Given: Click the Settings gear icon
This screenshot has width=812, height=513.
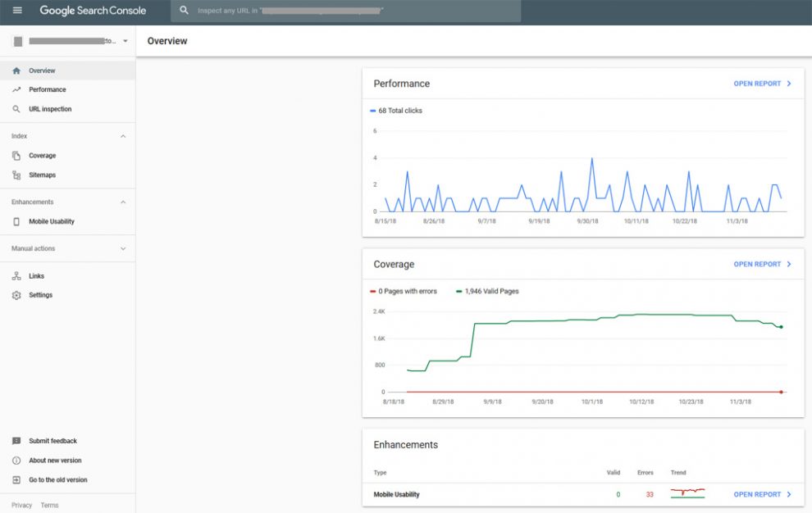Looking at the screenshot, I should pos(16,295).
